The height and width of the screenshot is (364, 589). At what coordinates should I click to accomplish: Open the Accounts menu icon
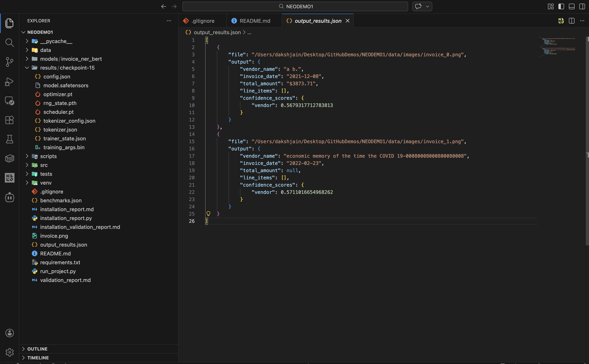[x=9, y=333]
